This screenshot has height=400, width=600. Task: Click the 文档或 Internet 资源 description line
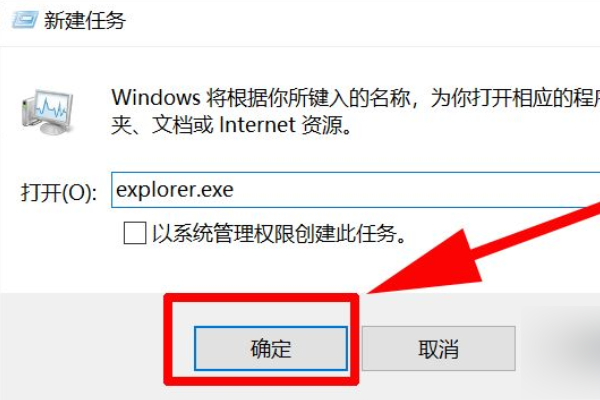(x=232, y=125)
